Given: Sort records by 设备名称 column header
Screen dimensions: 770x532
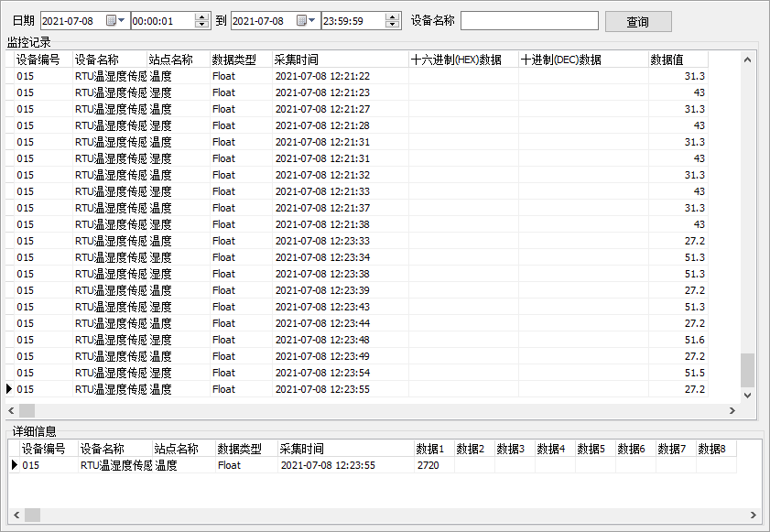Looking at the screenshot, I should point(110,60).
